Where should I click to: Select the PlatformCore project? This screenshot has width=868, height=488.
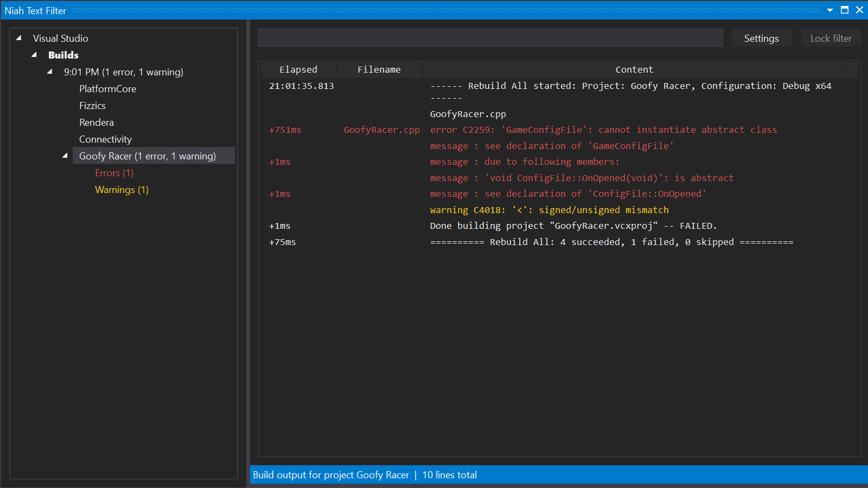(107, 88)
